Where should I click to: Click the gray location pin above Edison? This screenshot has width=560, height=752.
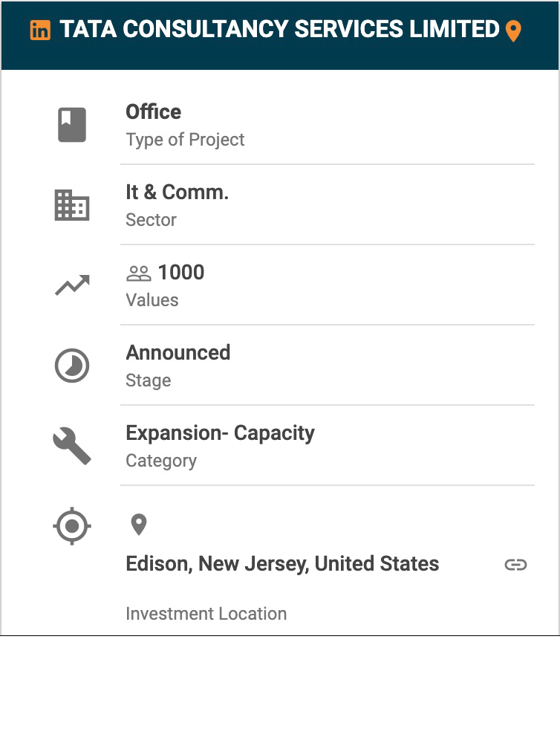pyautogui.click(x=139, y=525)
